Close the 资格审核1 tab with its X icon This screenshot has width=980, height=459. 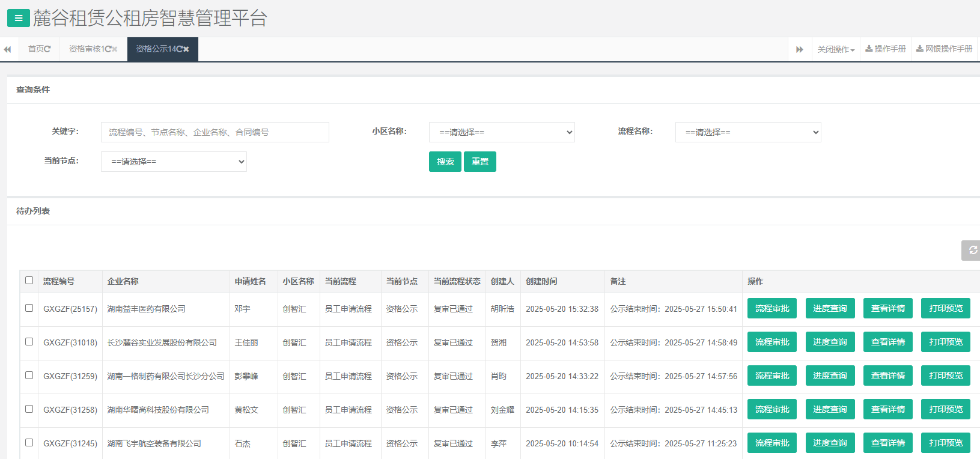tap(115, 49)
